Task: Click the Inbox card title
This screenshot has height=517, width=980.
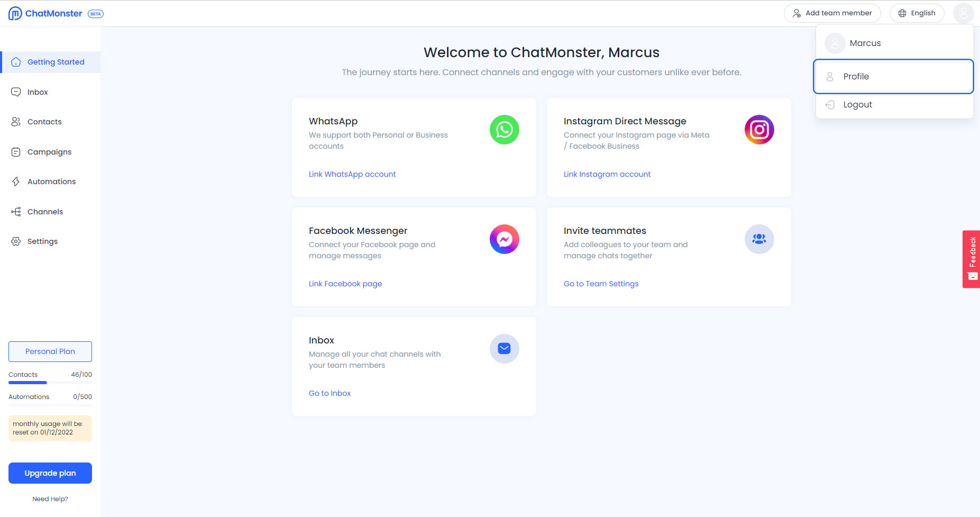Action: (322, 340)
